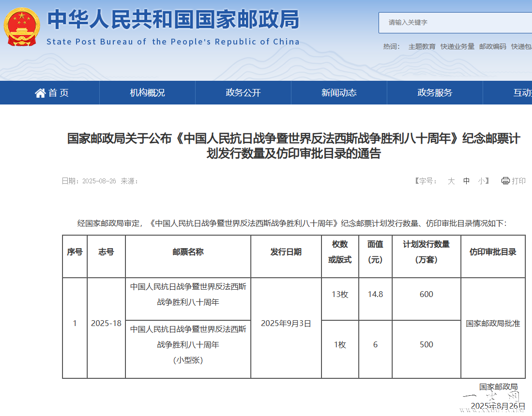
Task: Click the intro paragraph beginning 经国家邮政局审定
Action: pyautogui.click(x=292, y=223)
